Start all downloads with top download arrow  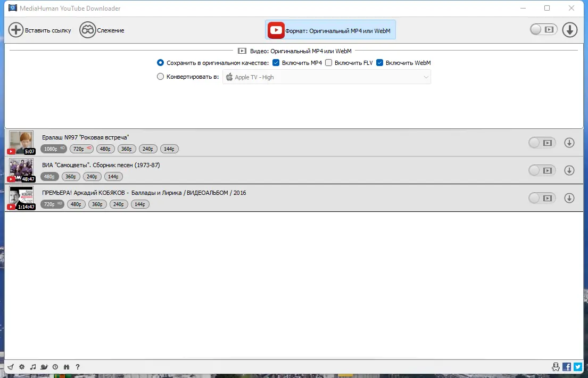point(569,30)
